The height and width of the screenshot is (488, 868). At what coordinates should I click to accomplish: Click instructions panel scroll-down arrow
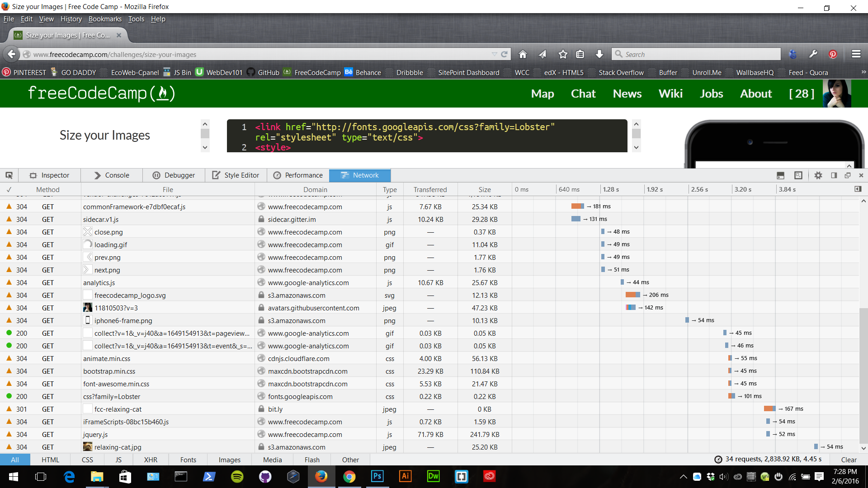(x=205, y=147)
